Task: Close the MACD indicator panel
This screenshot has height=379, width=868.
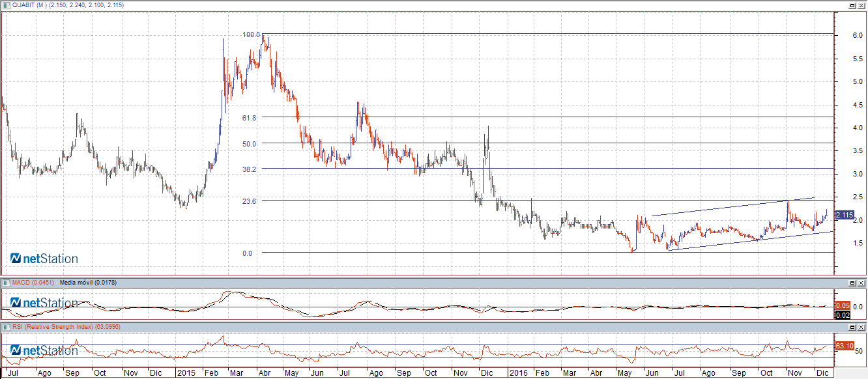Action: 861,283
